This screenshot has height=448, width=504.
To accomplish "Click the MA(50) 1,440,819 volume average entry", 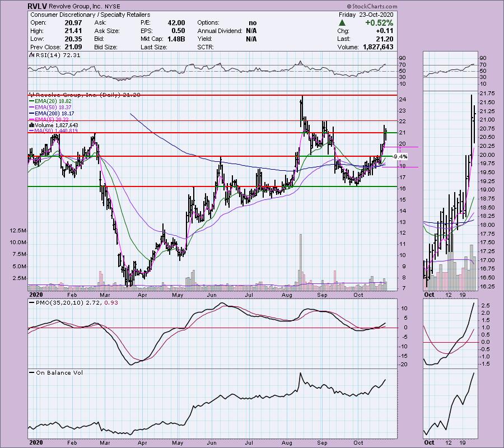I will pos(56,131).
